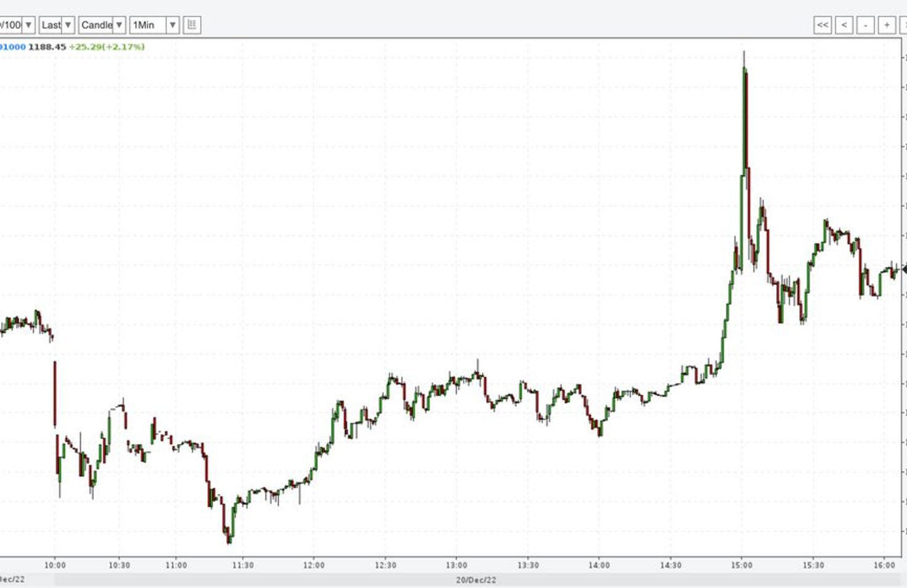Screen dimensions: 907x588
Task: Expand the Last price type dropdown
Action: (x=57, y=25)
